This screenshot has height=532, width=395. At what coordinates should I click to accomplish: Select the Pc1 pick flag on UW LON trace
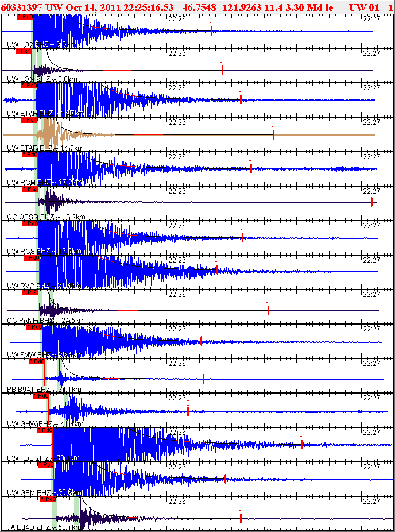(24, 51)
